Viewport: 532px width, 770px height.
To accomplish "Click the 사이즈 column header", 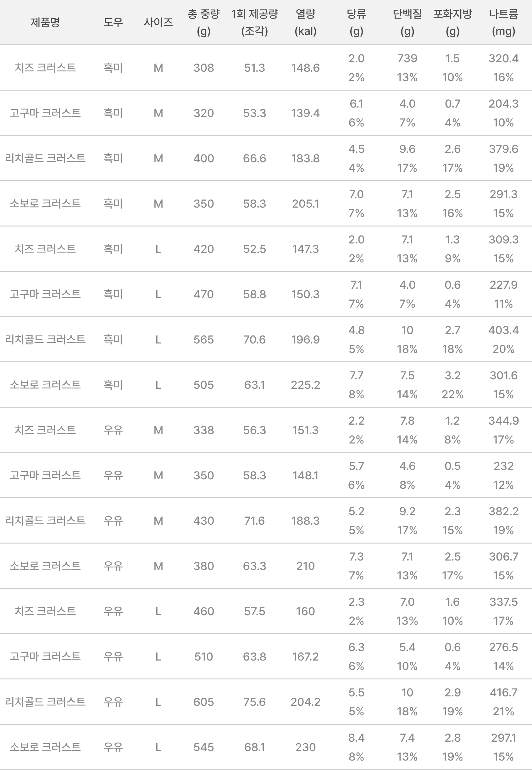I will tap(158, 22).
